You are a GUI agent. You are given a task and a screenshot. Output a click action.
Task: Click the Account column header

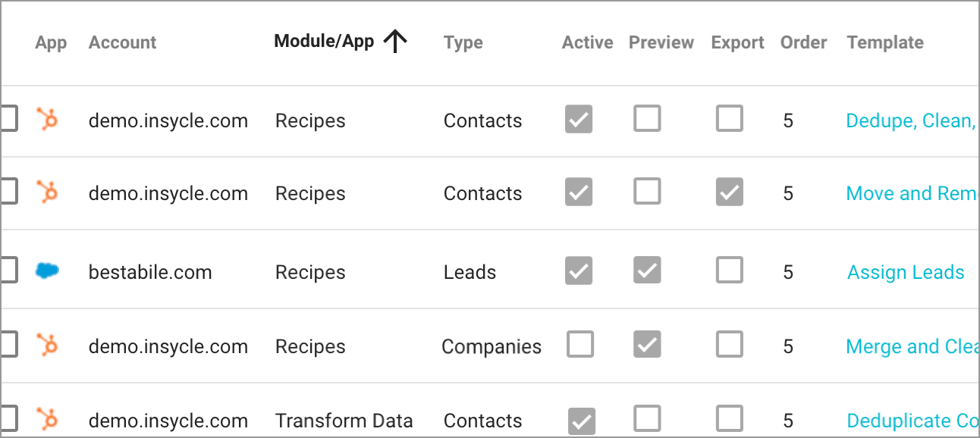point(122,42)
